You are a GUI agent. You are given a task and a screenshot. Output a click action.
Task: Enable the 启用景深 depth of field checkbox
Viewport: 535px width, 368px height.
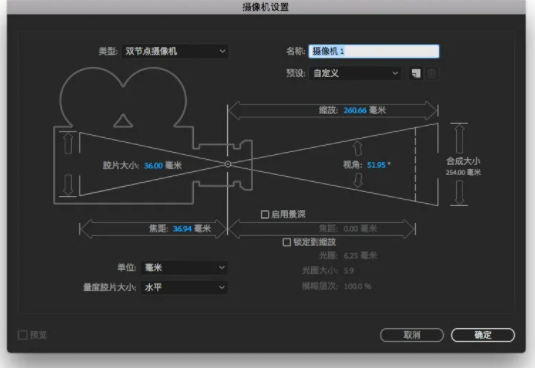[x=265, y=215]
